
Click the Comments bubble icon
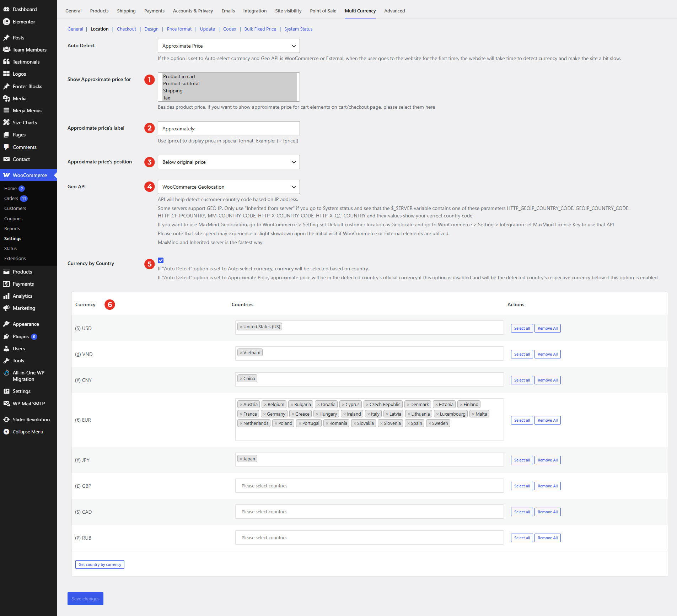[6, 147]
